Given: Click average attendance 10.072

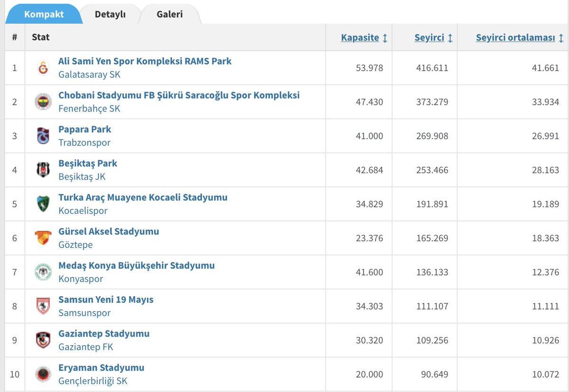Looking at the screenshot, I should pyautogui.click(x=545, y=374).
